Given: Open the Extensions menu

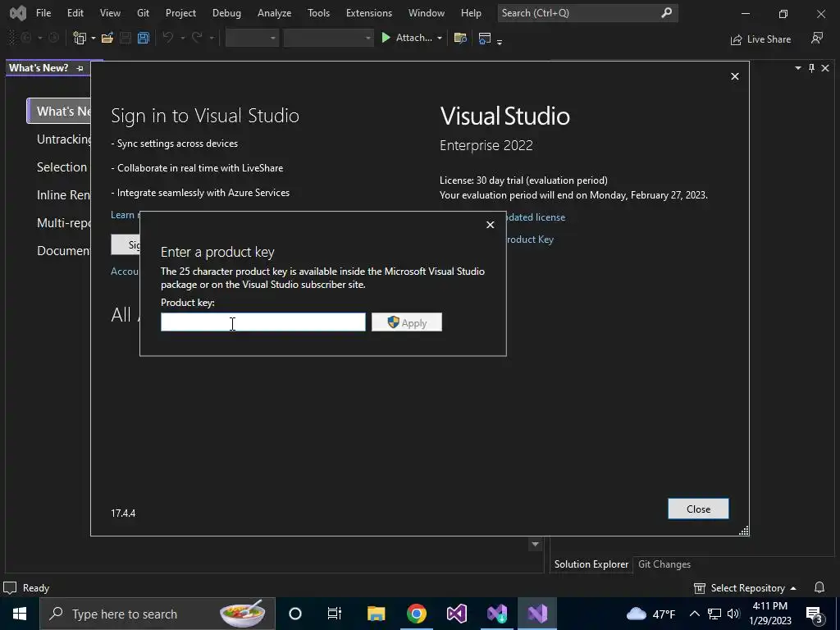Looking at the screenshot, I should [369, 13].
